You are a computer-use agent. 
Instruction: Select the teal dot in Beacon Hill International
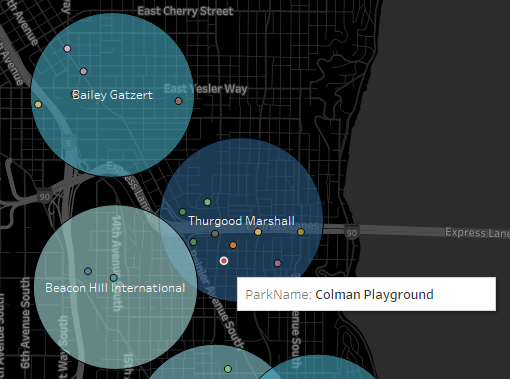[114, 278]
